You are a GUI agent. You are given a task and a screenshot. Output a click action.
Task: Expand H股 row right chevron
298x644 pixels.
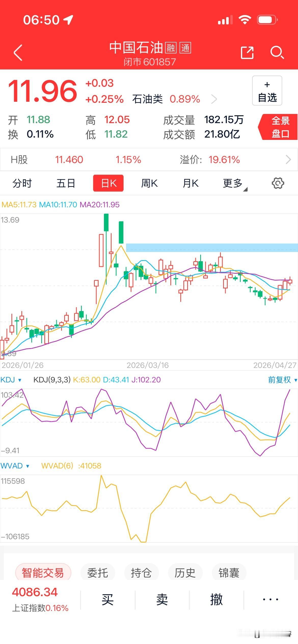[288, 159]
